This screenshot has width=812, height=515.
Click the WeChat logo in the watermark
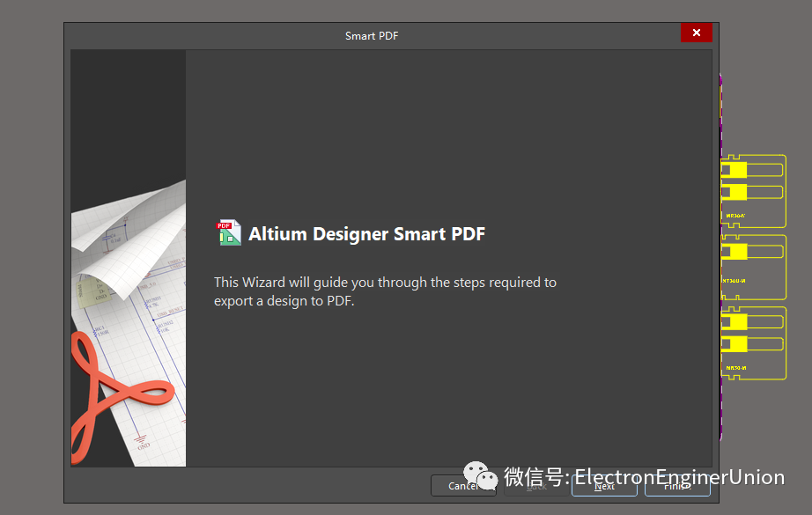point(481,478)
